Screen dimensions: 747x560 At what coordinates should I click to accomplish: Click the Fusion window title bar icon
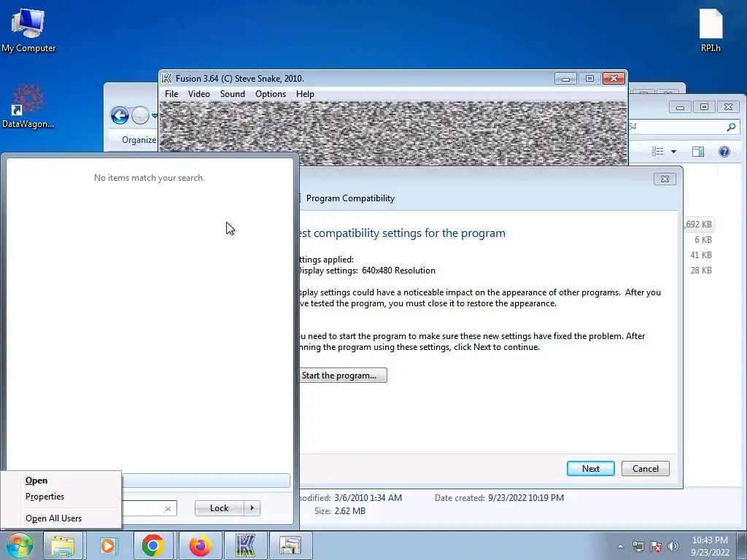pyautogui.click(x=166, y=79)
